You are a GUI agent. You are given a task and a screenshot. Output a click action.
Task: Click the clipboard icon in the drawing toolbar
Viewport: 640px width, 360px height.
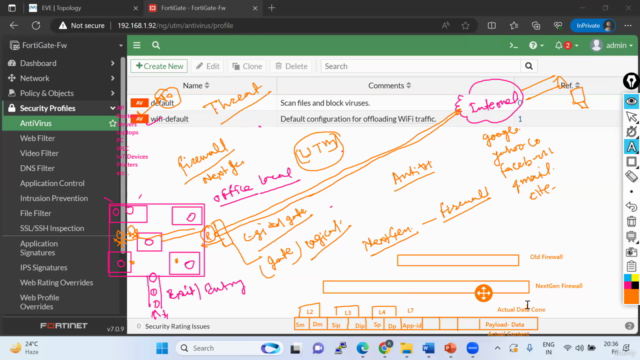631,266
